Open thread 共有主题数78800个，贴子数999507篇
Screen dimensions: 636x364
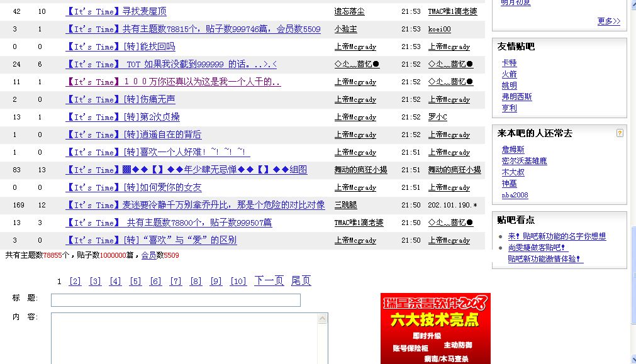169,223
